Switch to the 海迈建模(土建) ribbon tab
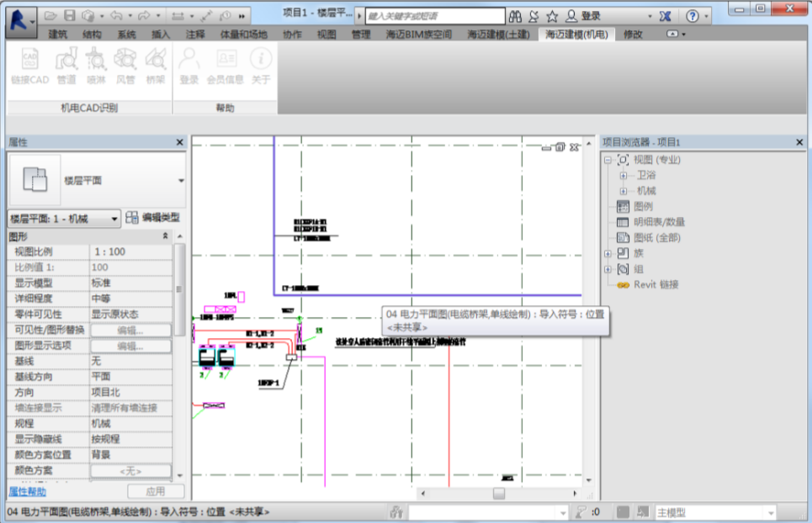The height and width of the screenshot is (523, 812). coord(498,34)
